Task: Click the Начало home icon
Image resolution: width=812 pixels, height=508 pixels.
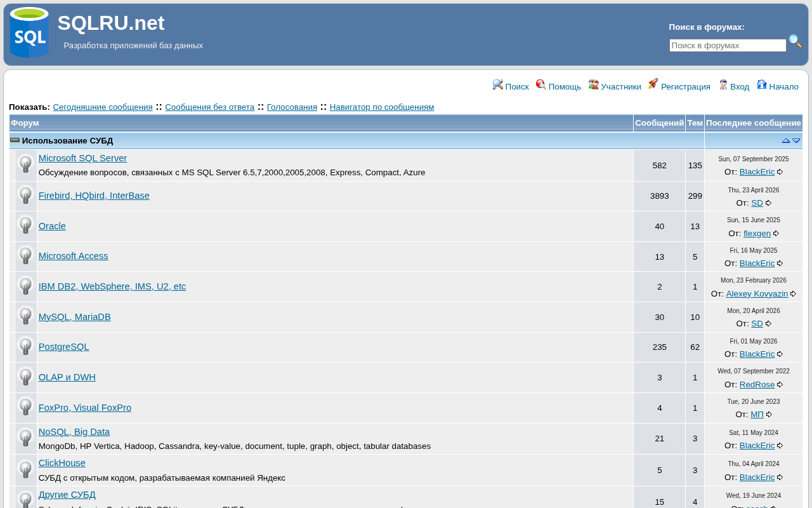Action: click(x=762, y=84)
